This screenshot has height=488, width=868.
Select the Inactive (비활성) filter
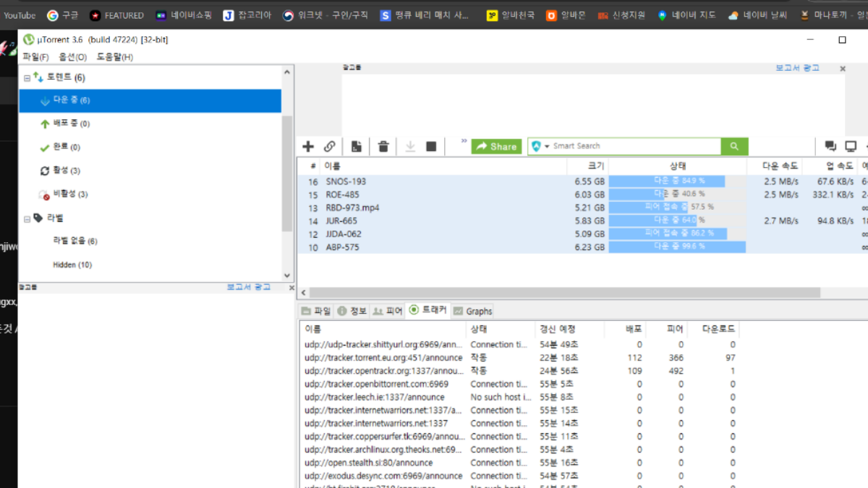(70, 194)
